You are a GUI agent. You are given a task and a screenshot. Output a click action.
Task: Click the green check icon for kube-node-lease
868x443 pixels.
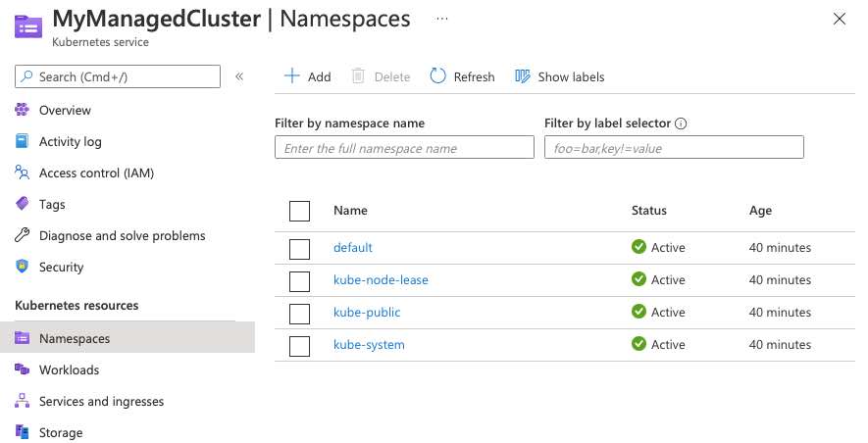pos(638,278)
